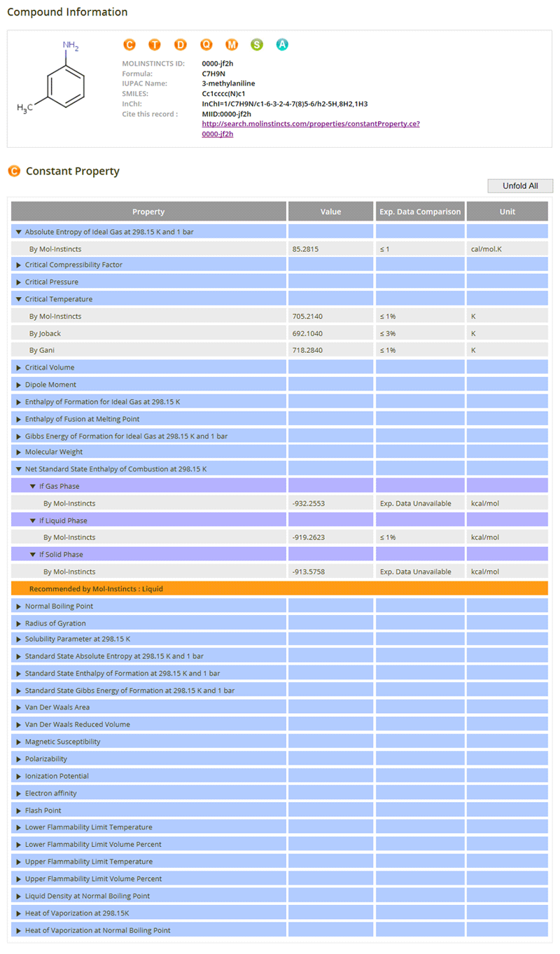Click the Property column header
Image resolution: width=560 pixels, height=954 pixels.
tap(148, 212)
